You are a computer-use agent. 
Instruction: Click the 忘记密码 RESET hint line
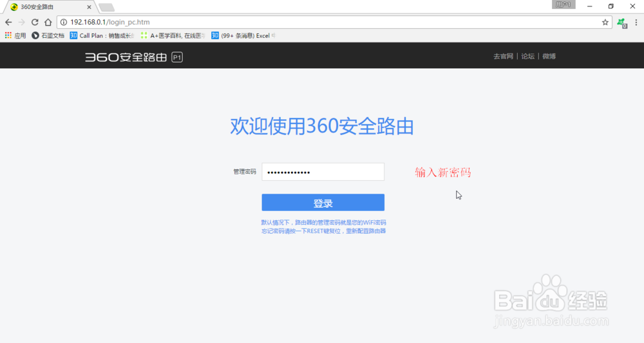click(x=324, y=231)
